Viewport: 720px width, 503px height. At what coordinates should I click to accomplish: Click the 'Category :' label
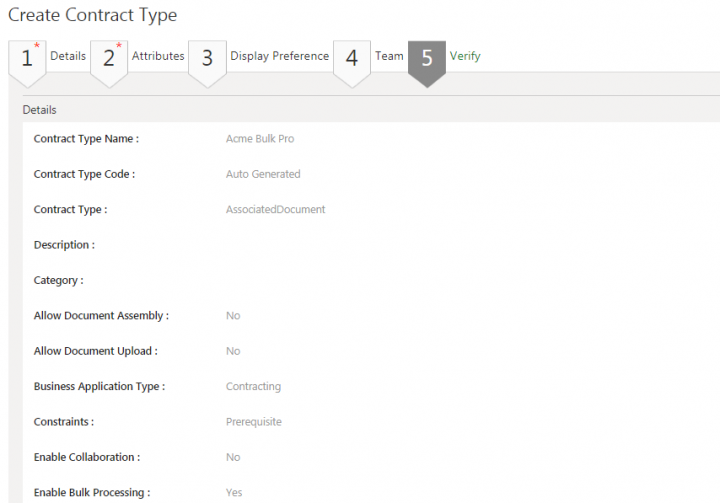59,280
